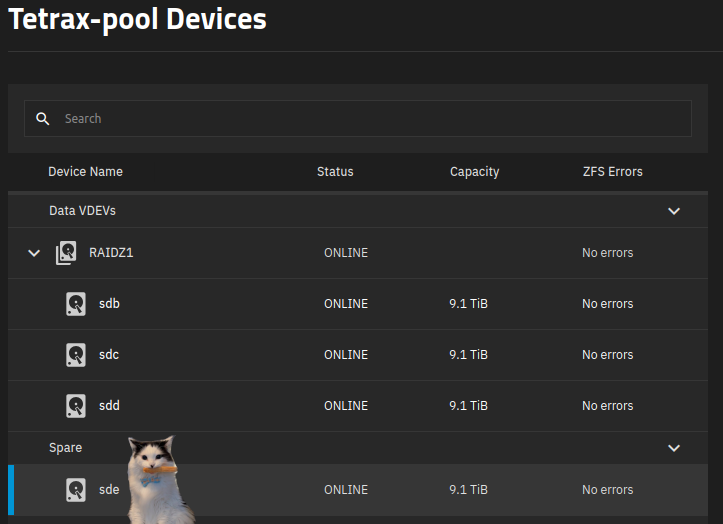Click the sdc disk icon
This screenshot has width=723, height=524.
(76, 355)
